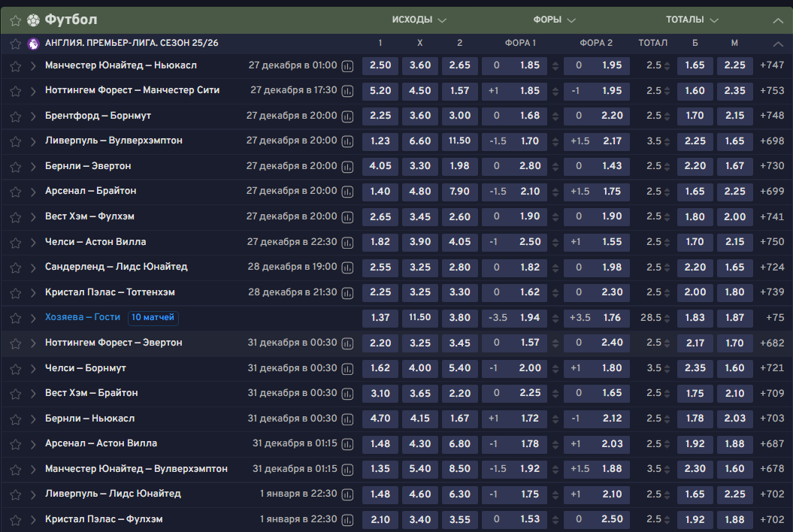Open statistics icon for Арсенал – Астон Вилла

(347, 444)
